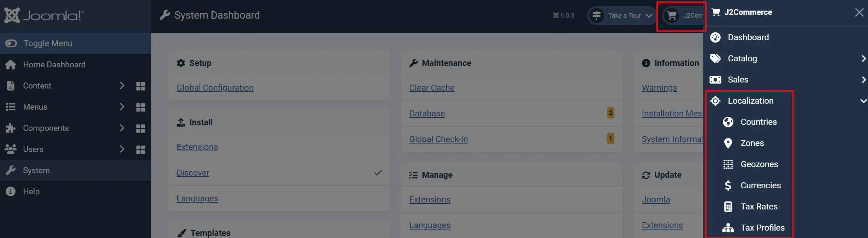Image resolution: width=868 pixels, height=238 pixels.
Task: Click the Content file icon
Action: coord(11,86)
